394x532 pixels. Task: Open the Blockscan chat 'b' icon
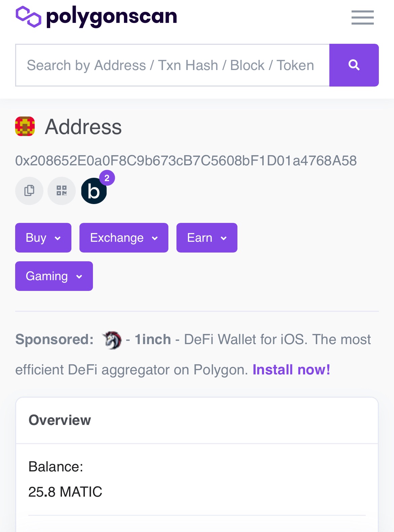[x=94, y=191]
